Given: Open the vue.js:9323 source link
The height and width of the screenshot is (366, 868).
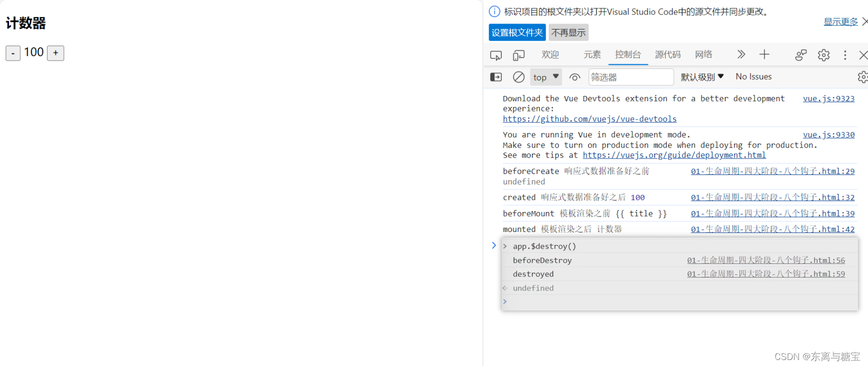Looking at the screenshot, I should tap(829, 98).
